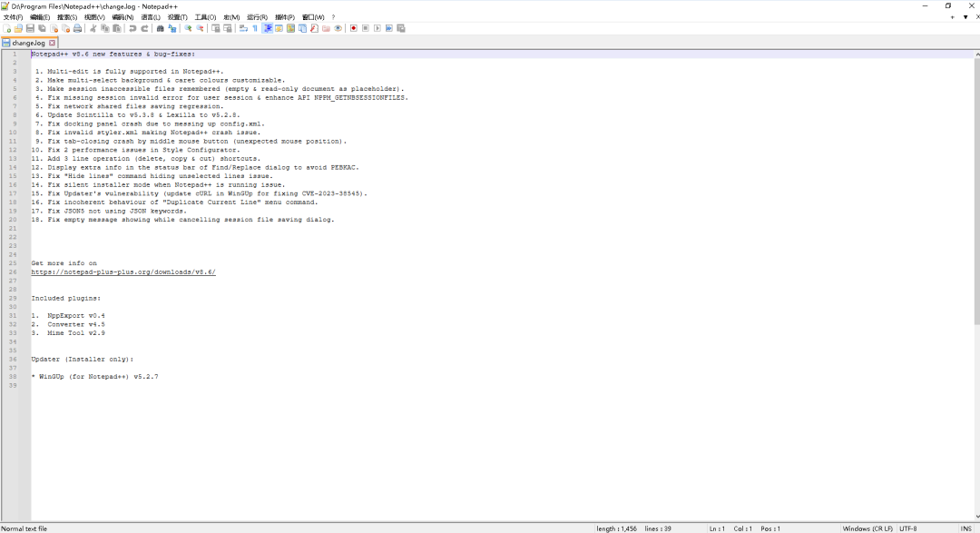Image resolution: width=980 pixels, height=533 pixels.
Task: Click the Cut scissors icon
Action: (x=93, y=28)
